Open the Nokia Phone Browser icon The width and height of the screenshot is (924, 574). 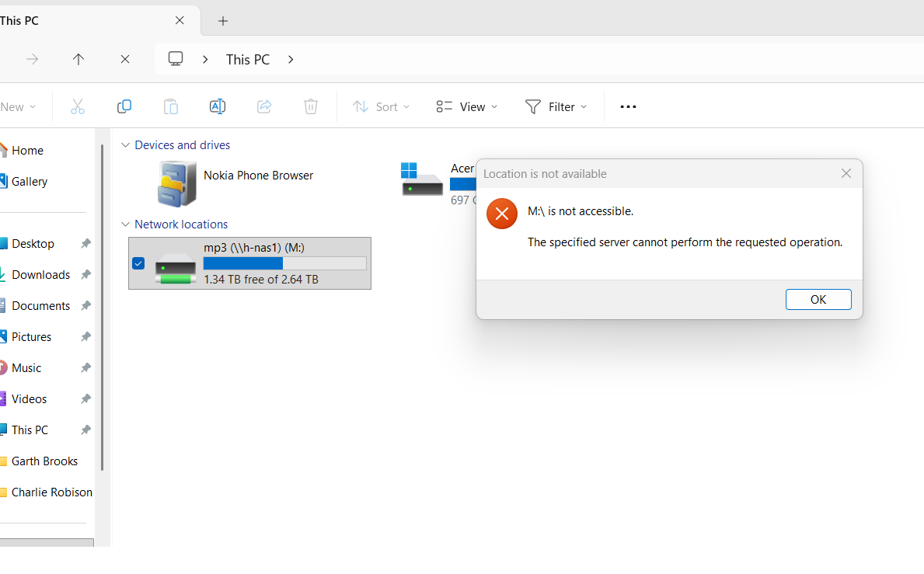coord(176,184)
